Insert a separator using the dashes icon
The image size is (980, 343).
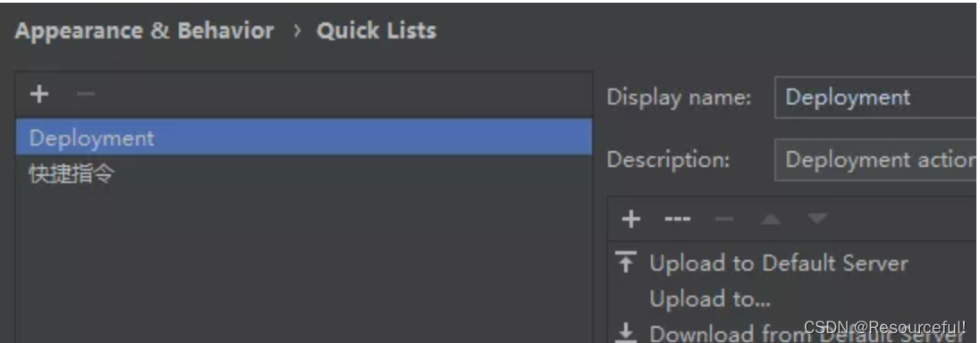pos(678,220)
